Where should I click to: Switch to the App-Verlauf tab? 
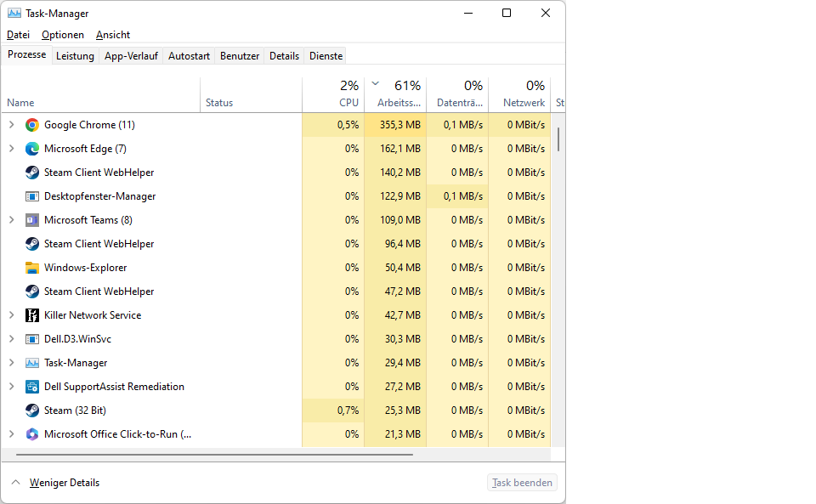(x=131, y=56)
